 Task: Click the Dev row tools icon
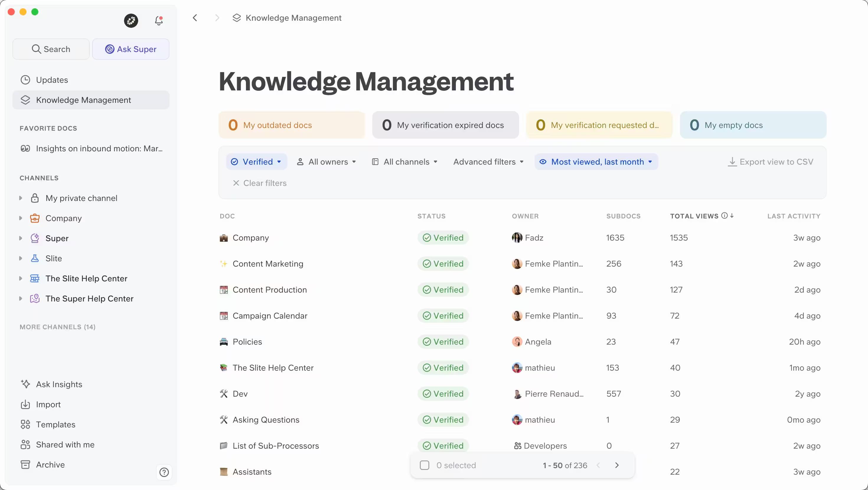point(224,394)
